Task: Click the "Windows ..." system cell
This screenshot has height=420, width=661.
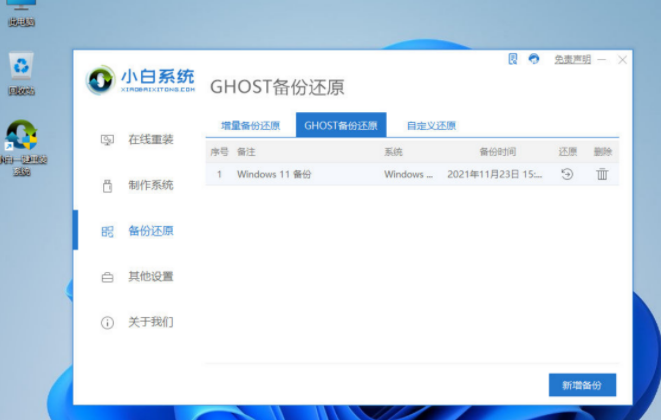Action: pyautogui.click(x=408, y=174)
